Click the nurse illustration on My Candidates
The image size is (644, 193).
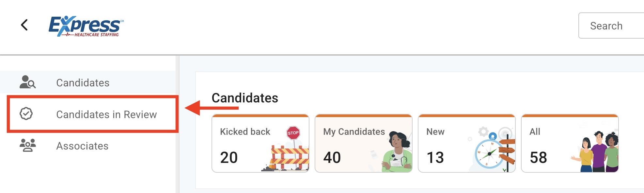(397, 152)
